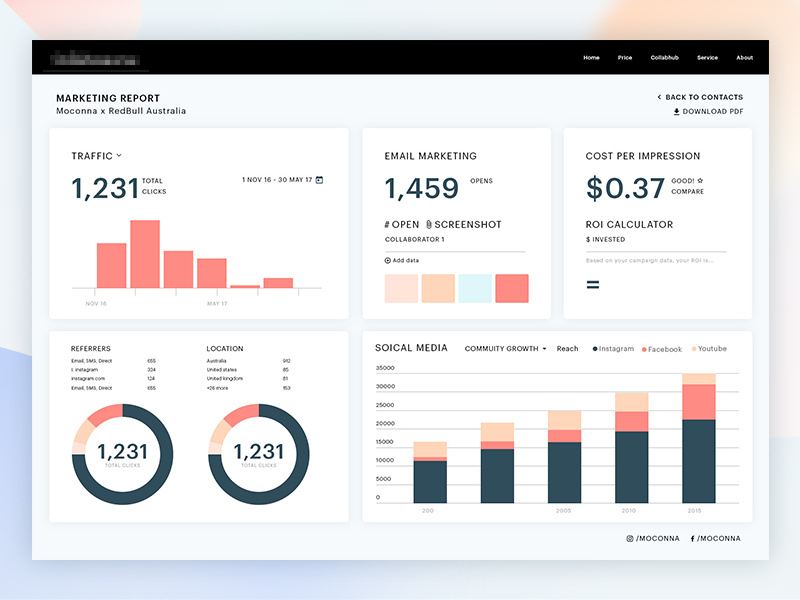This screenshot has width=800, height=600.
Task: Open the date range calendar icon
Action: (x=319, y=180)
